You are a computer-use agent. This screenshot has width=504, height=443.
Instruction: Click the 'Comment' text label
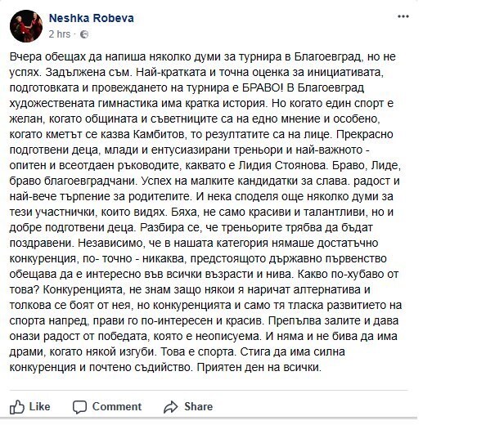click(x=117, y=407)
